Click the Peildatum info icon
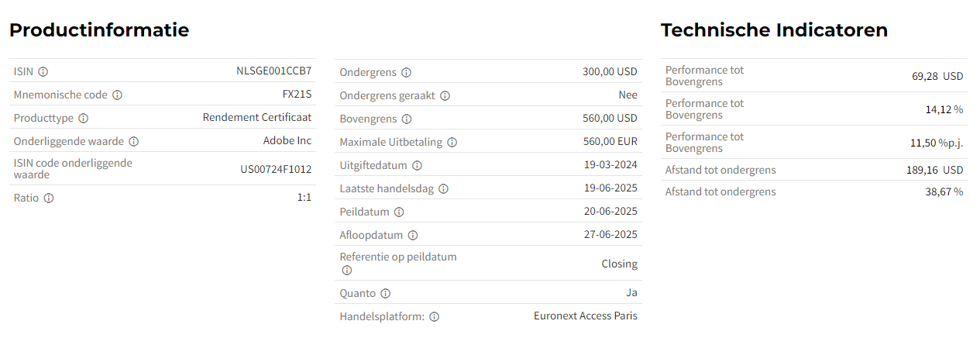The width and height of the screenshot is (980, 345). [x=398, y=212]
